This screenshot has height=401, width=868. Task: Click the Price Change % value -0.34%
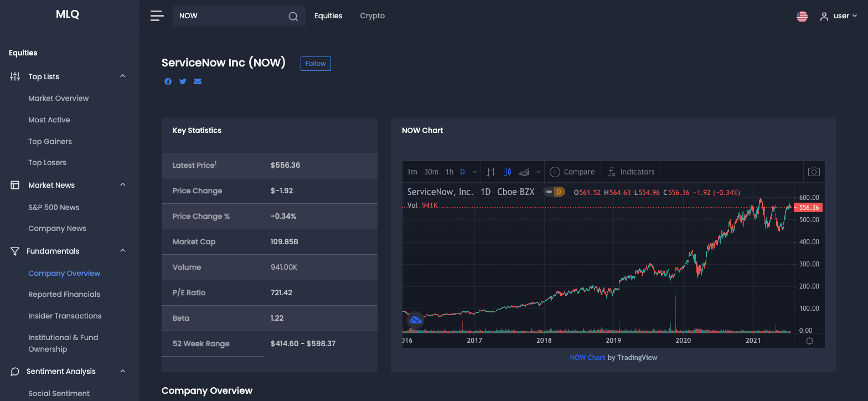(x=283, y=216)
